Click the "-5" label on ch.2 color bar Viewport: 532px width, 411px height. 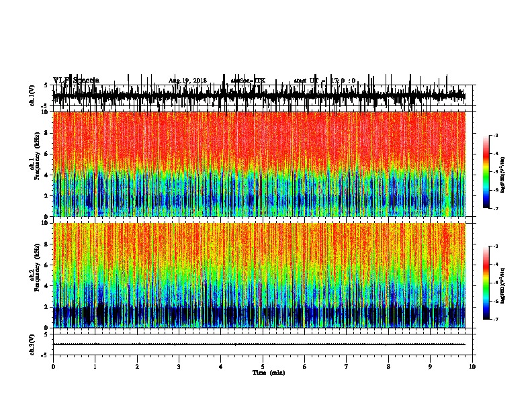(x=495, y=283)
